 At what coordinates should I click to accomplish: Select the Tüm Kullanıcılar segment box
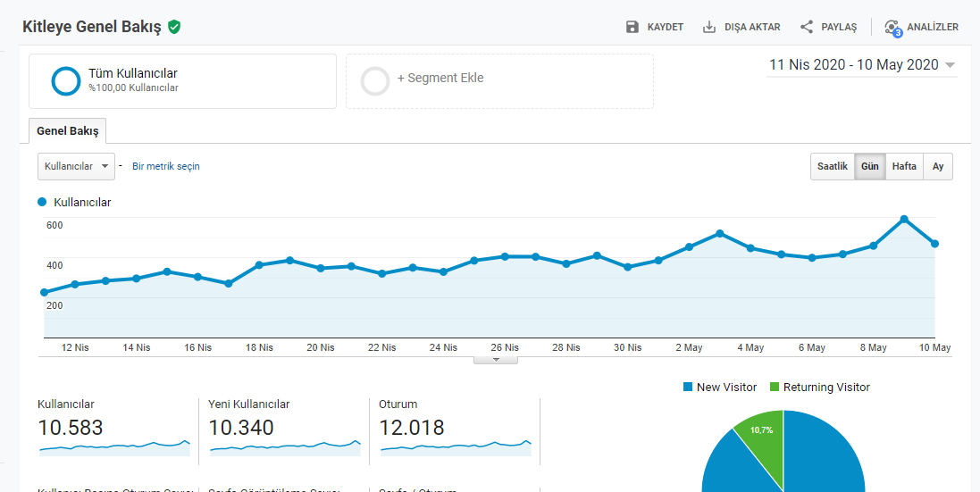pyautogui.click(x=182, y=81)
